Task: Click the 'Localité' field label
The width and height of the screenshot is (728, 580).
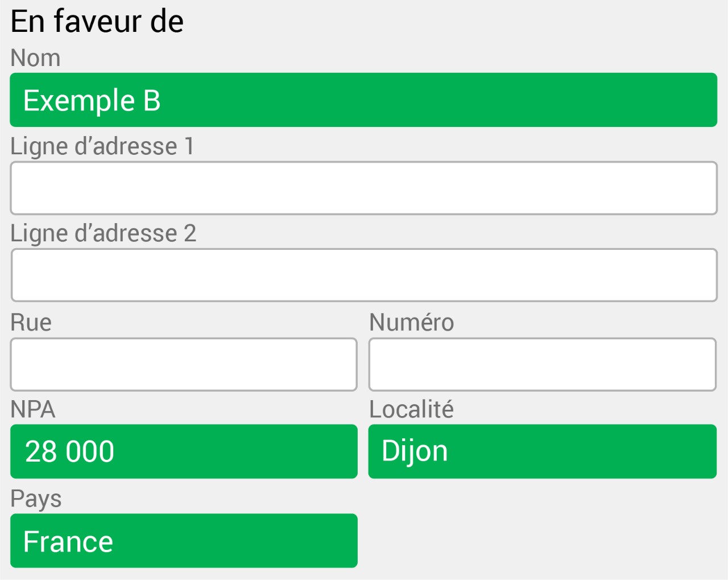Action: click(412, 409)
